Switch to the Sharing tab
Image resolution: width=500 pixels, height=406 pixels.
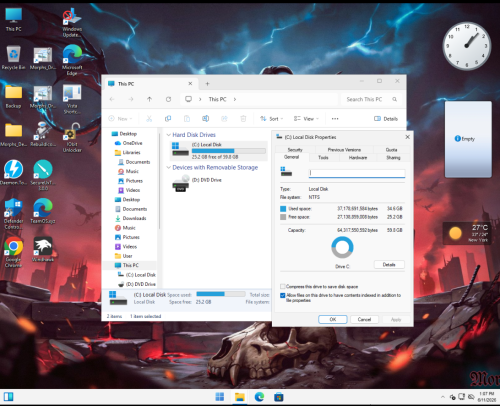click(x=393, y=158)
